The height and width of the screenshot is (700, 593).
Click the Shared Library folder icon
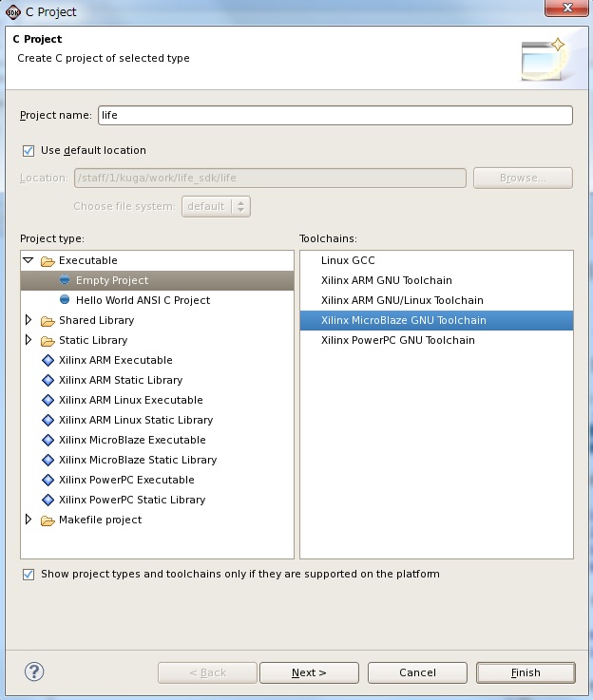[x=48, y=320]
